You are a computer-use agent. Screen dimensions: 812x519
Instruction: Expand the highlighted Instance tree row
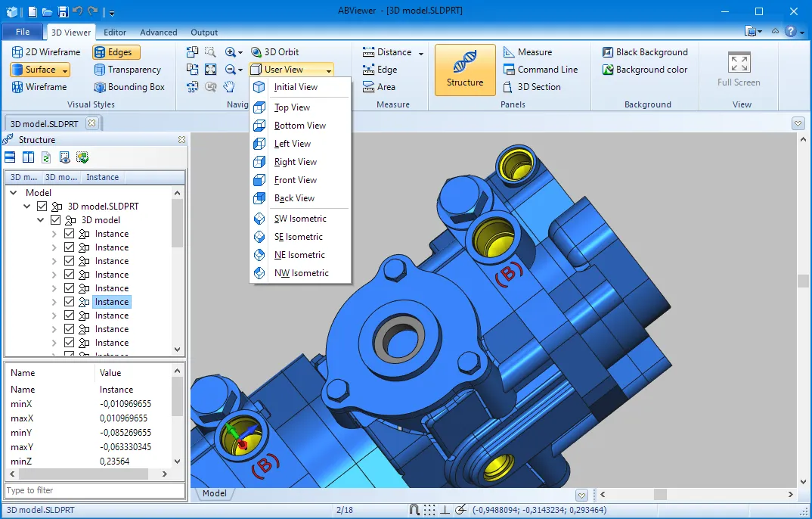click(x=54, y=301)
